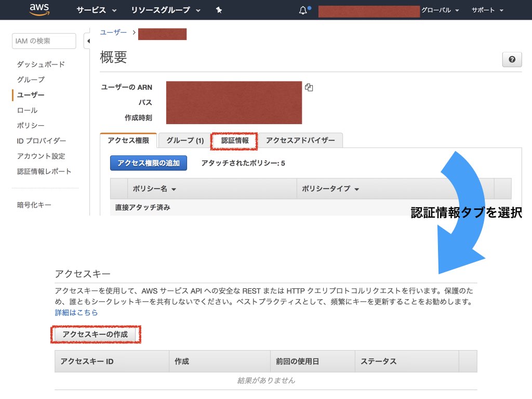Sort by ポリシー名 column arrow
The width and height of the screenshot is (532, 399).
[x=174, y=189]
